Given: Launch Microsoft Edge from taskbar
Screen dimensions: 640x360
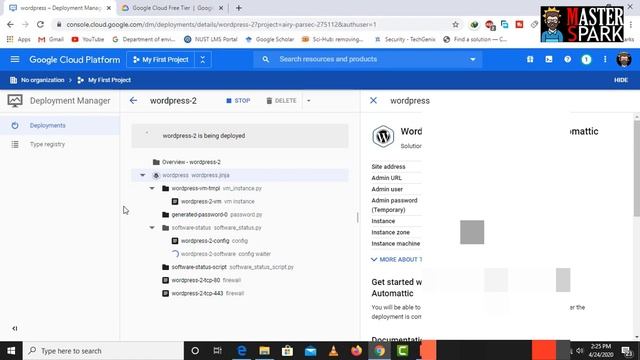Looking at the screenshot, I should tap(242, 351).
